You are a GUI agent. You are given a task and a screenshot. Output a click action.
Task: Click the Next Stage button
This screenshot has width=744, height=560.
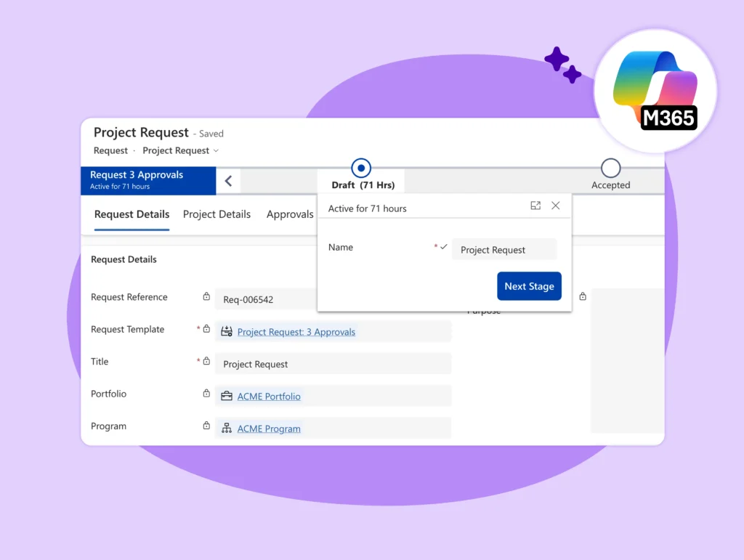tap(529, 286)
